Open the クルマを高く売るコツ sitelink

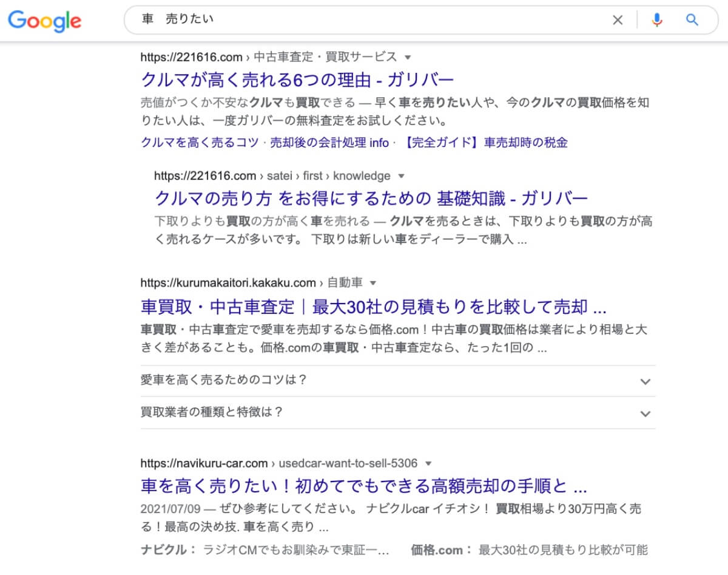tap(200, 143)
